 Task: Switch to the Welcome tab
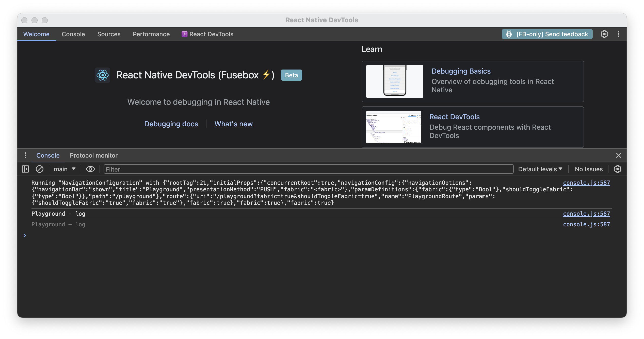click(x=36, y=34)
